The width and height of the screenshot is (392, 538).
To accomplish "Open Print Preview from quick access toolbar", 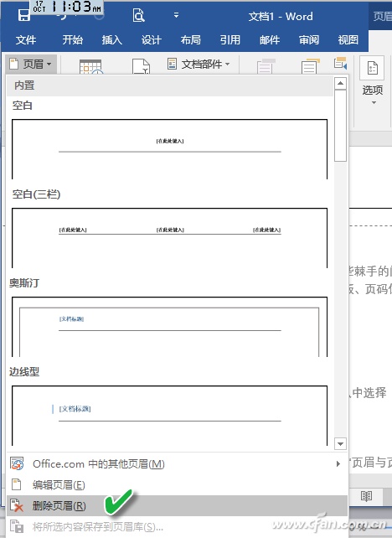I will tap(138, 15).
